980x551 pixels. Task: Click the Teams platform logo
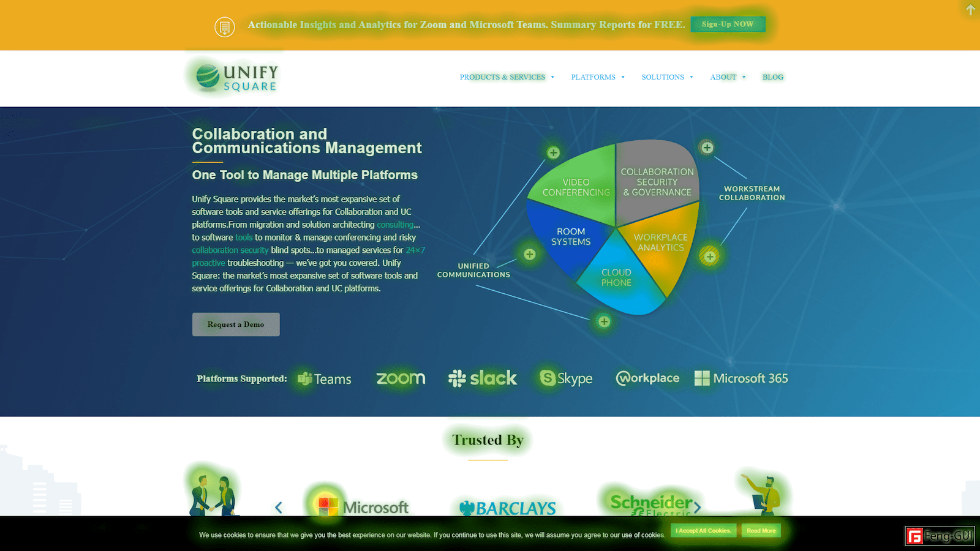325,379
